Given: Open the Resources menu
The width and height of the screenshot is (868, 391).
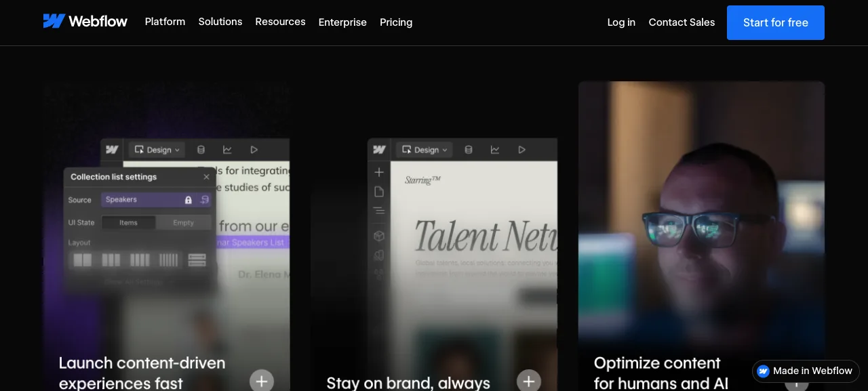Looking at the screenshot, I should tap(280, 22).
